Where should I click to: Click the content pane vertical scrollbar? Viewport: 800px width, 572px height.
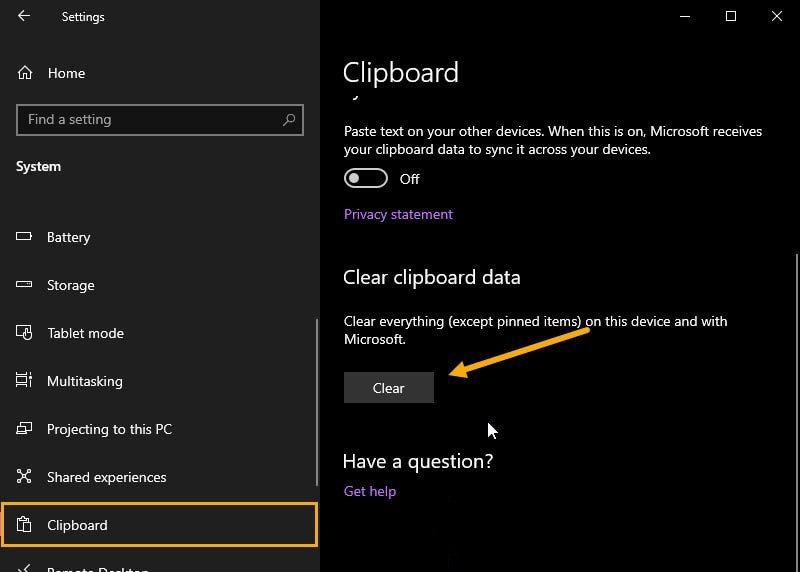(796, 408)
